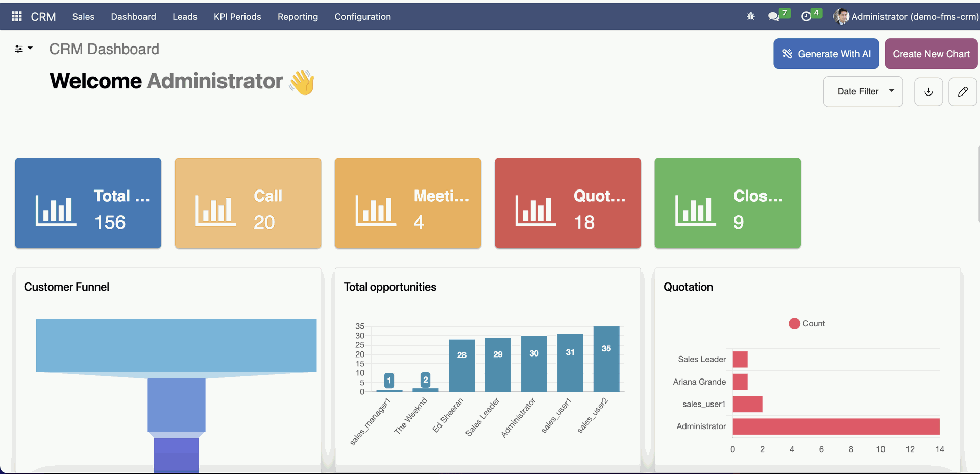Click Generate With AI button
The height and width of the screenshot is (474, 980).
[x=826, y=54]
